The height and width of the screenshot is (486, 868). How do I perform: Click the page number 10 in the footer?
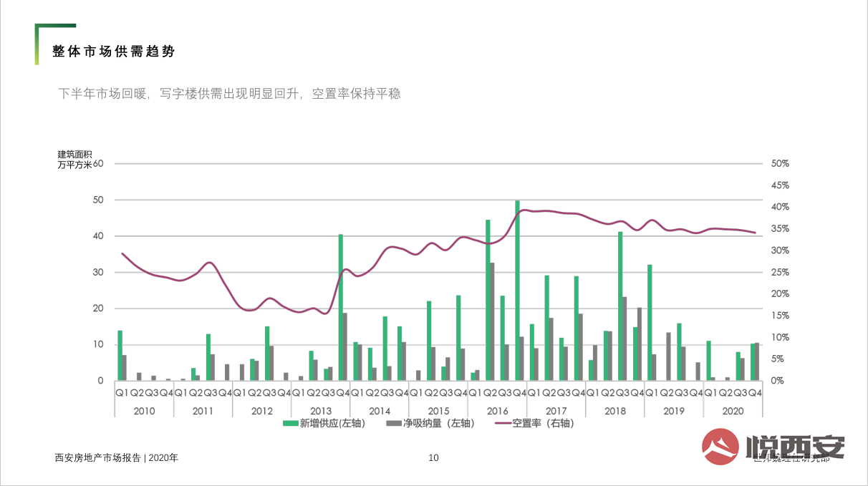[x=433, y=458]
